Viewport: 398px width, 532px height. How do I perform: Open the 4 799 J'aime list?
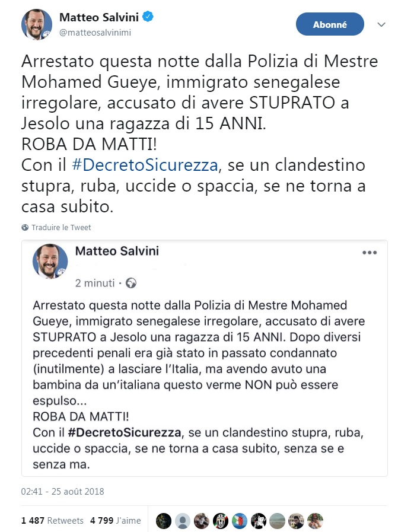click(x=116, y=521)
